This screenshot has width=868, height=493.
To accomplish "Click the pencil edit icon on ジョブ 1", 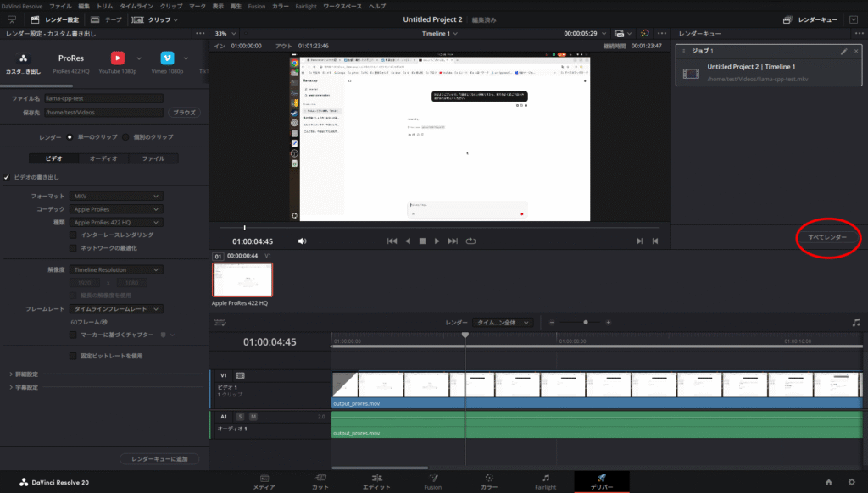I will coord(843,52).
